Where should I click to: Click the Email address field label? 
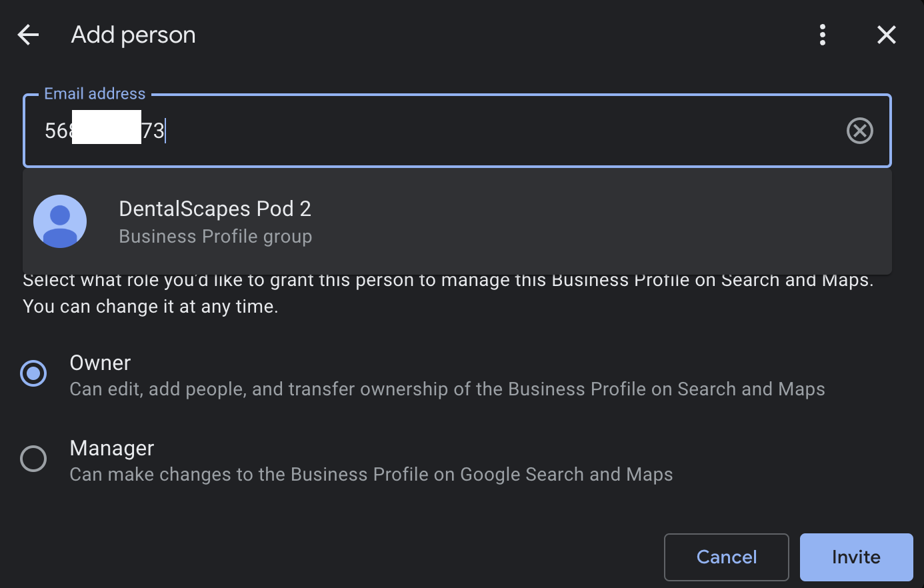95,94
